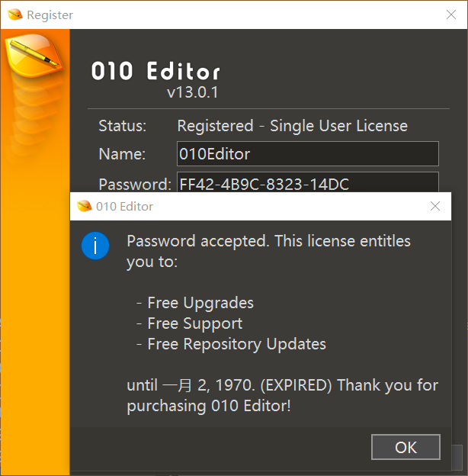Viewport: 468px width, 476px height.
Task: Close the 010 Editor message dialog
Action: click(435, 206)
